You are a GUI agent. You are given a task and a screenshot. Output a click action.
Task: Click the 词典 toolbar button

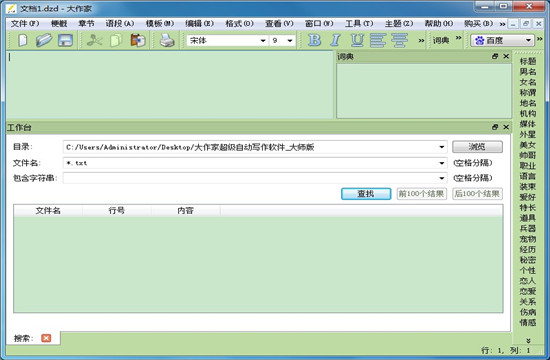441,41
